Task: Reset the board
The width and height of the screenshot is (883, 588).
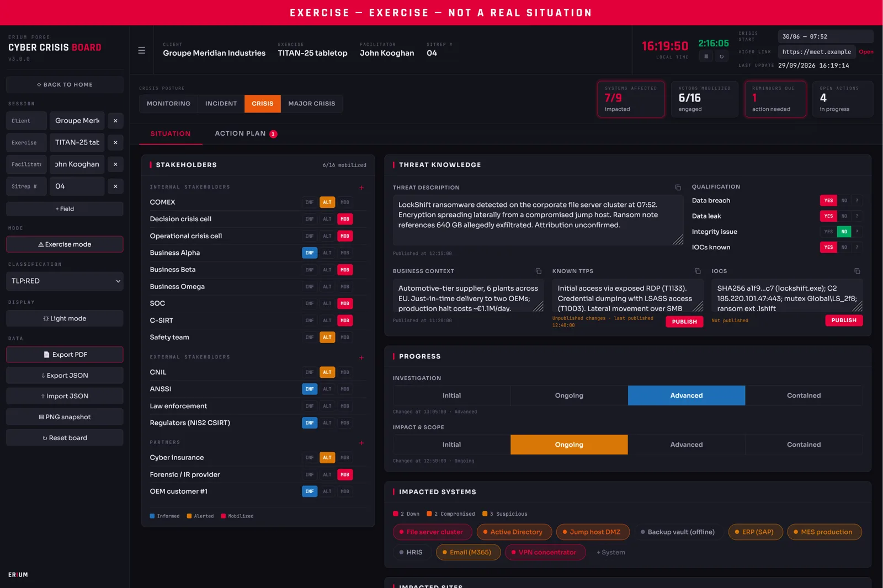Action: pos(65,438)
